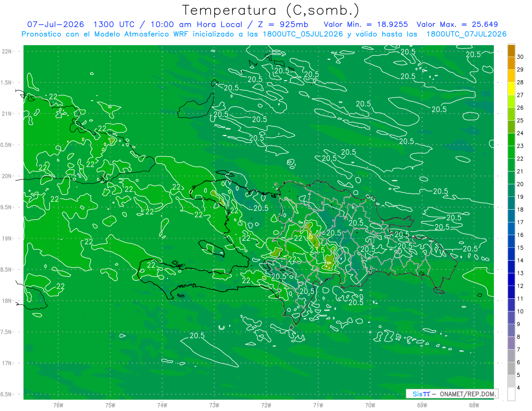Click the '30' color scale label
532x411 pixels.
point(520,56)
